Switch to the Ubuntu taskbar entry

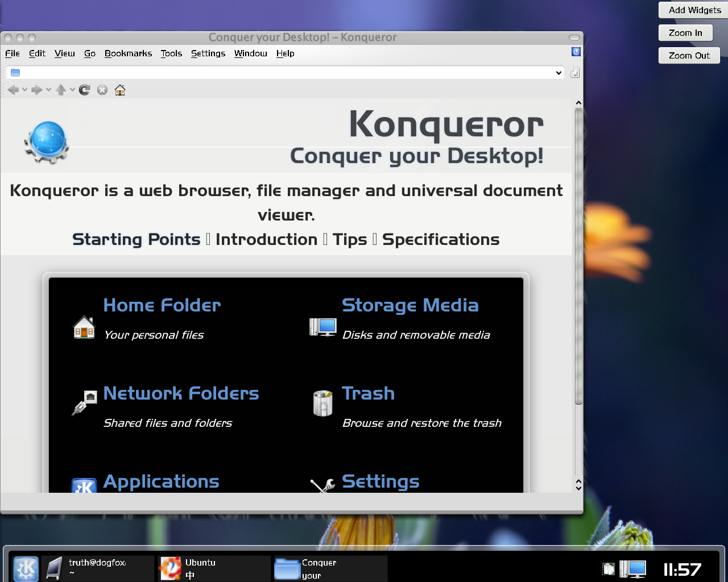click(214, 568)
